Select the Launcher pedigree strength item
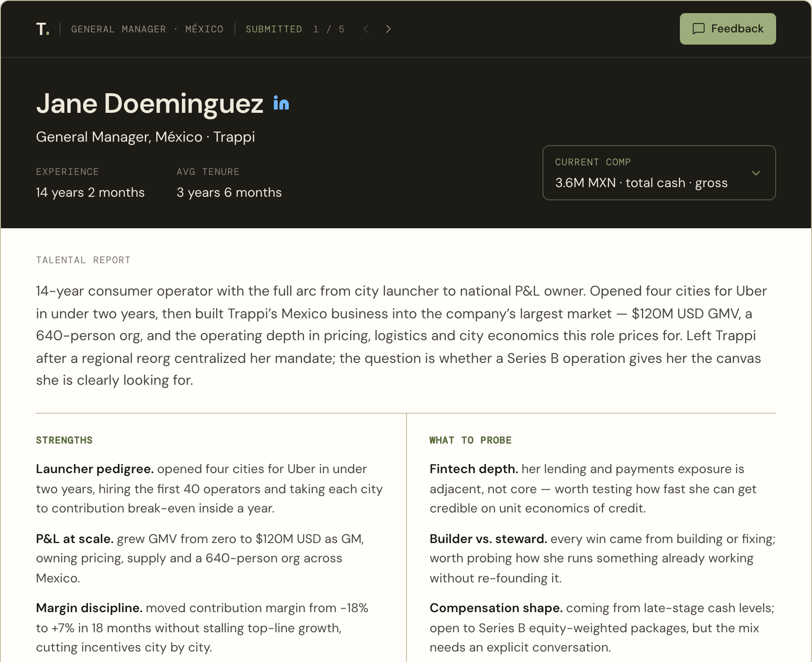812x662 pixels. 210,488
